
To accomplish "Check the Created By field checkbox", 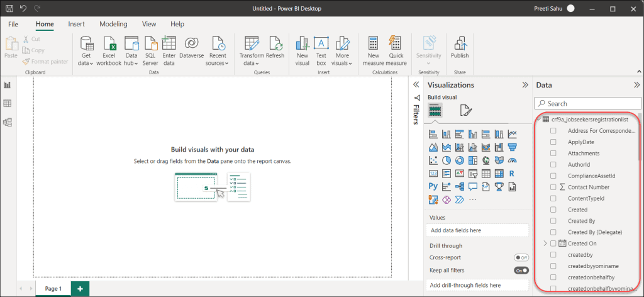I will click(553, 221).
